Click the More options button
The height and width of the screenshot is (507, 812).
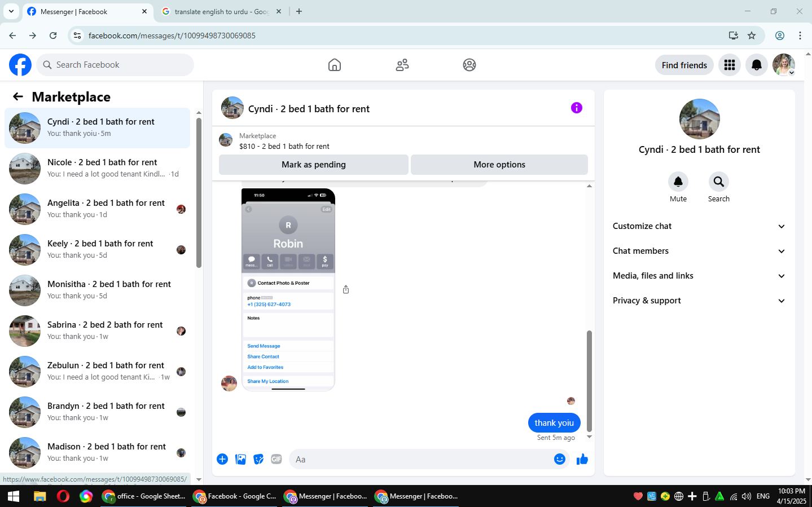pos(499,165)
